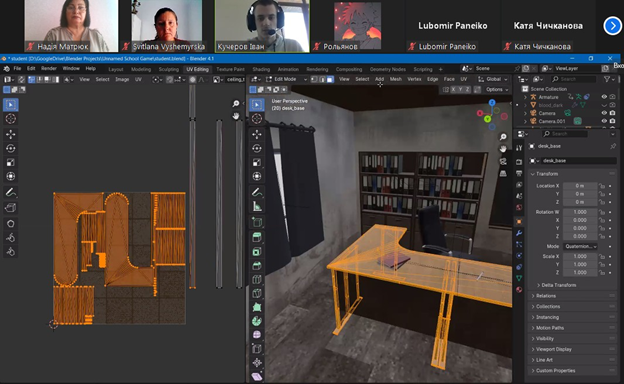Select the Move tool in 3D viewport
Screen dimensions: 624x384
pos(257,134)
